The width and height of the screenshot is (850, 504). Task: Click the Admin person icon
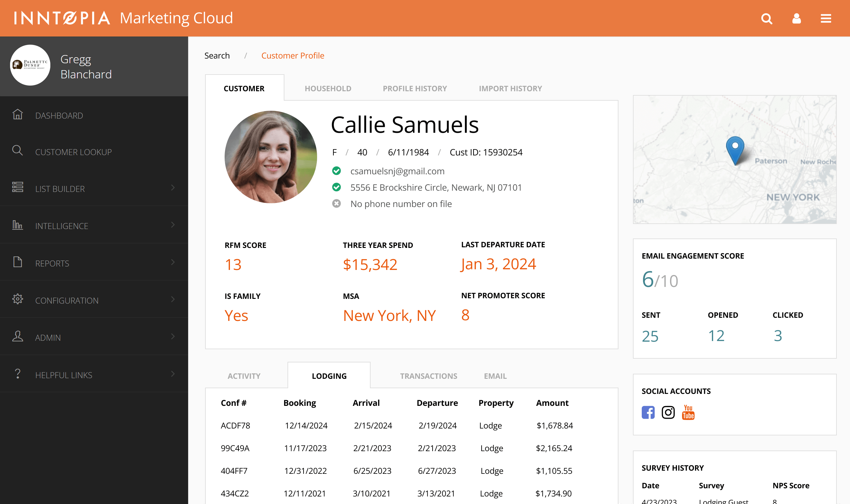coord(18,337)
